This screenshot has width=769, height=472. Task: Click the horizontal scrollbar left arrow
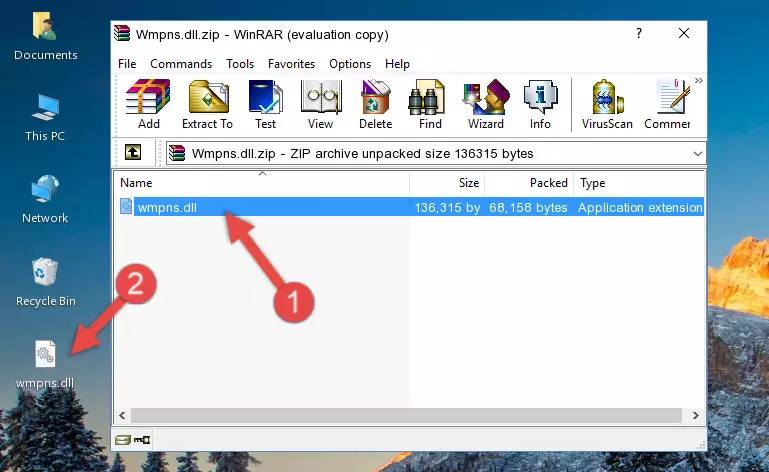[x=123, y=416]
